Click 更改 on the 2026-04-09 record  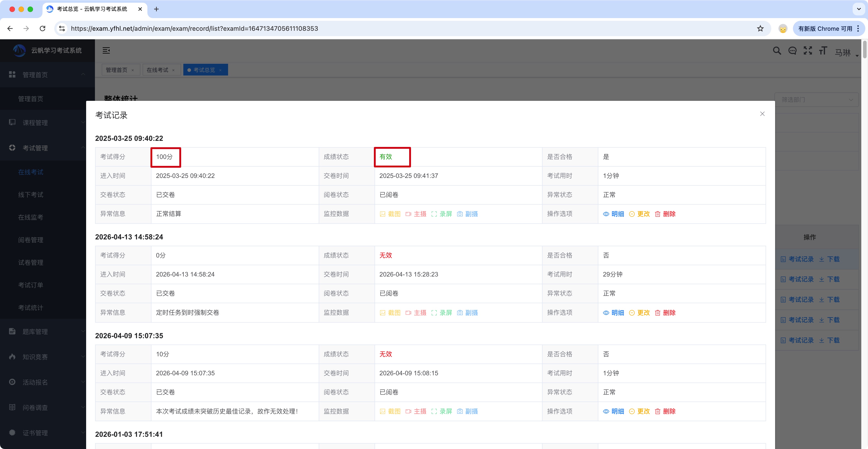click(x=639, y=411)
